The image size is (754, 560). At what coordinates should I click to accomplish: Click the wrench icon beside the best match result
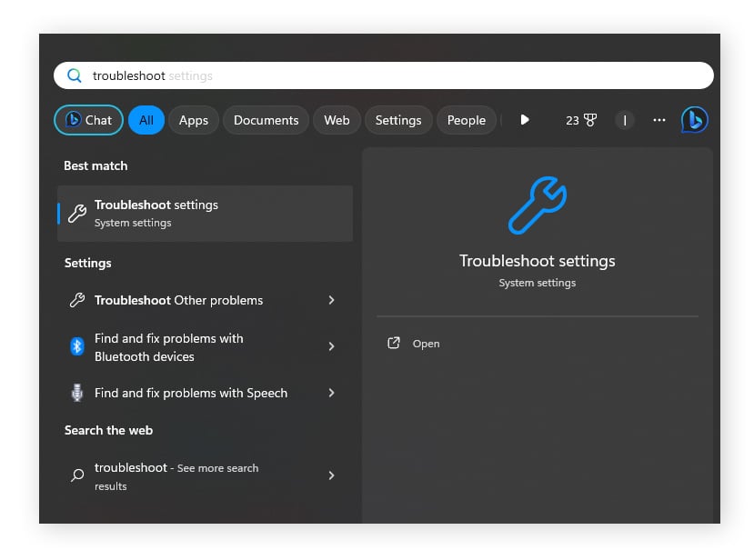click(x=76, y=213)
